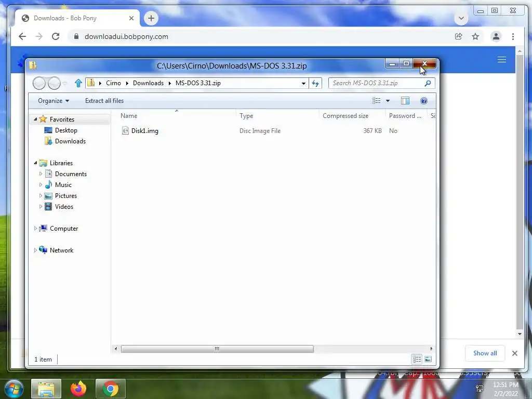This screenshot has width=532, height=399.
Task: Close the Chrome downloads bar
Action: tap(515, 353)
